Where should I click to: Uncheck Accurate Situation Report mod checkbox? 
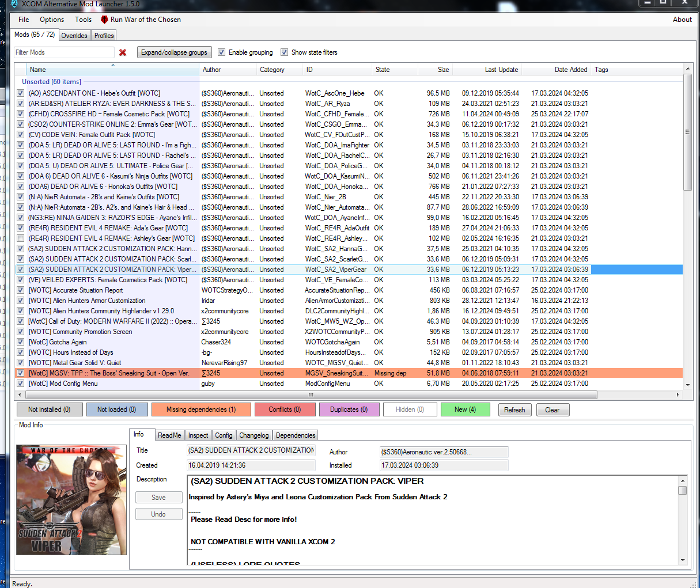[21, 290]
